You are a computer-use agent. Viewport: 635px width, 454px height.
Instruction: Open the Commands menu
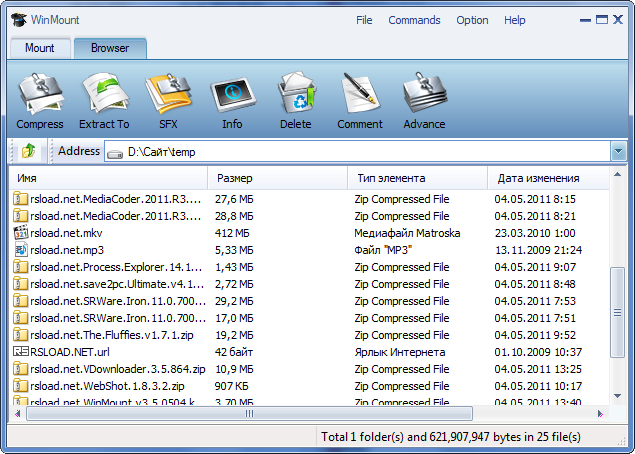pyautogui.click(x=414, y=20)
